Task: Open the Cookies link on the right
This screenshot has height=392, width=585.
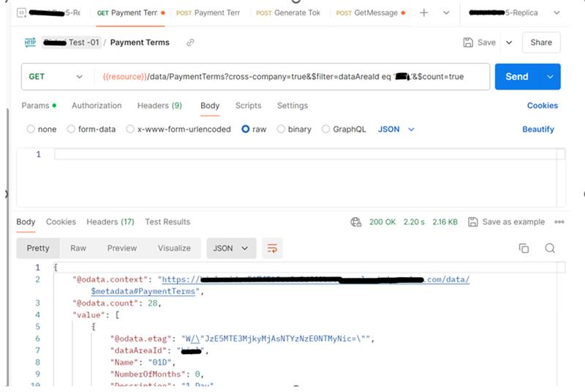Action: [543, 106]
